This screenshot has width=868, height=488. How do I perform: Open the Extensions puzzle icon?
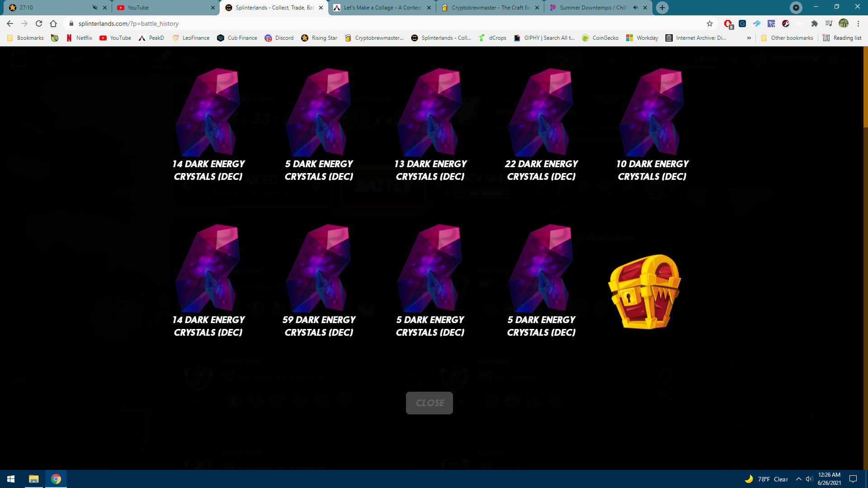815,23
